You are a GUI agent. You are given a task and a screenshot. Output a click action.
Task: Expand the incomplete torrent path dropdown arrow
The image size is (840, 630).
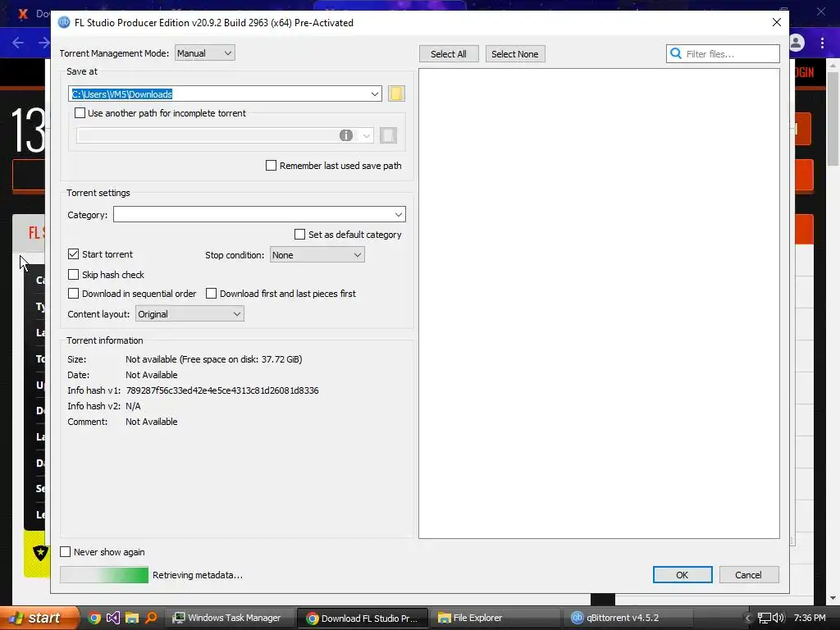(x=367, y=135)
